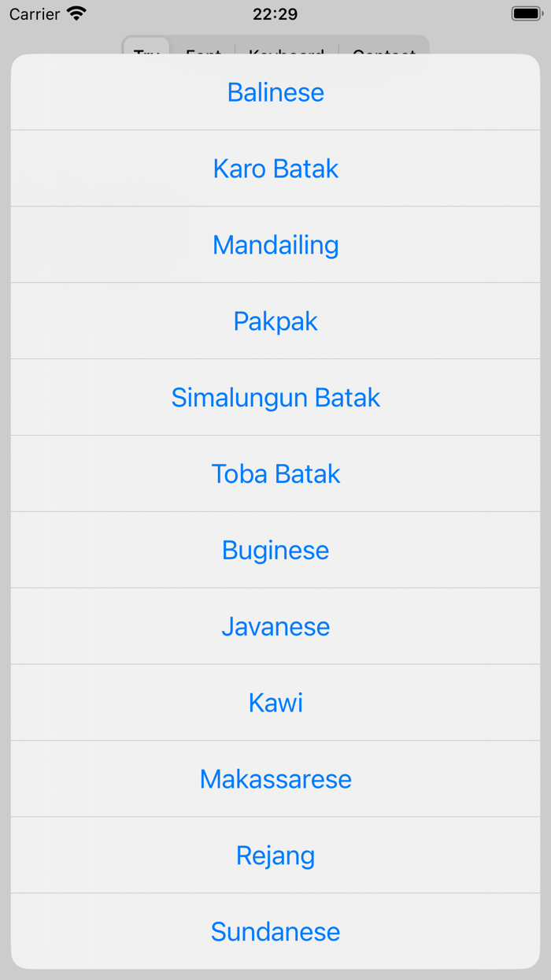Tap the Buginese option
551x980 pixels.
(x=275, y=550)
